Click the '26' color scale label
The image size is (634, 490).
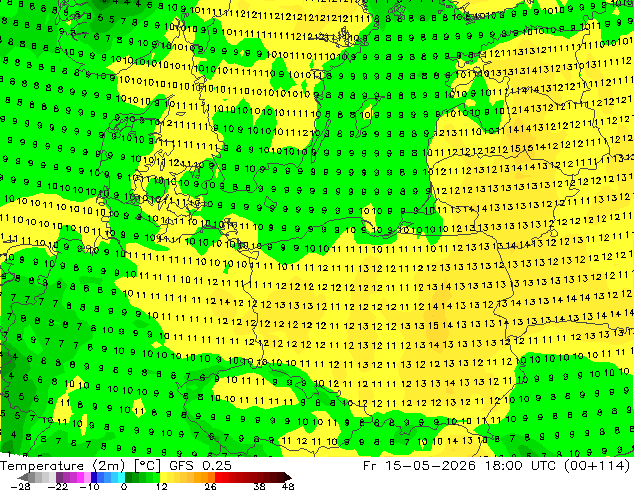(210, 486)
